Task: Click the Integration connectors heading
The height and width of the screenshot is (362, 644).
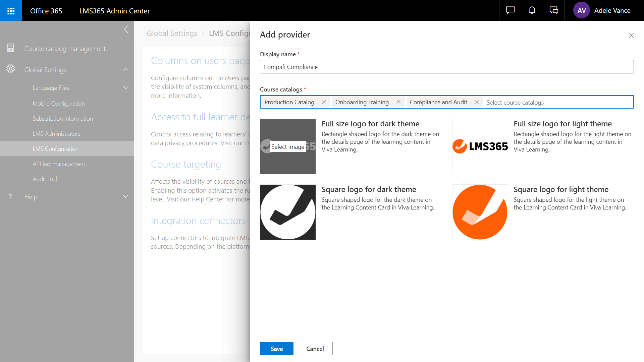Action: [198, 221]
